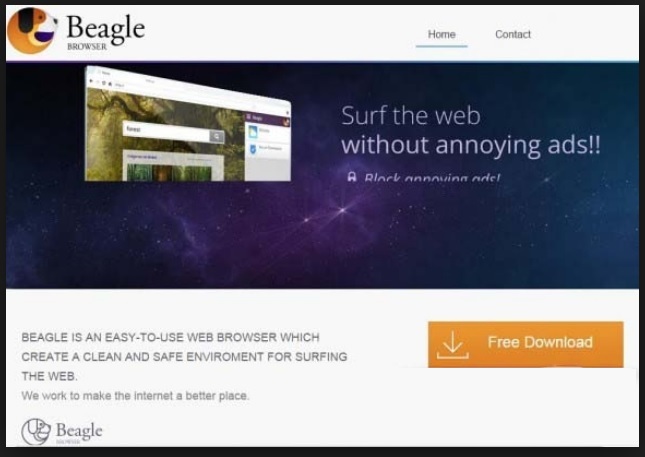Click the blue shield icon in the mockup sidebar
The width and height of the screenshot is (645, 457).
coord(253,149)
